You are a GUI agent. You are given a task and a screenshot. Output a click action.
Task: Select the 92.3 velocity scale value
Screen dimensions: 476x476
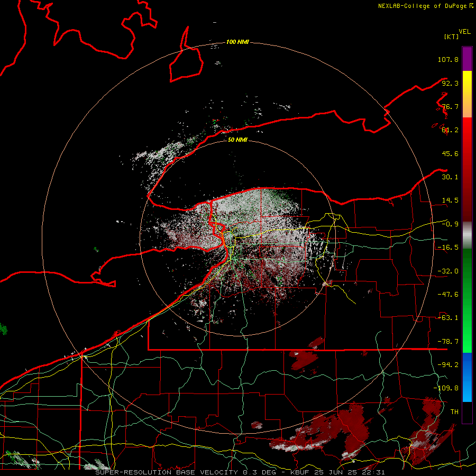[x=450, y=83]
